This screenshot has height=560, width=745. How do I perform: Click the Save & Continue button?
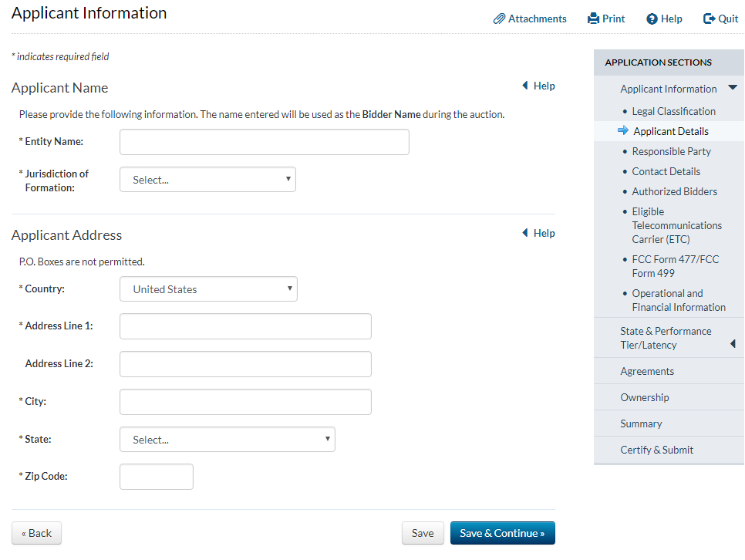click(502, 533)
